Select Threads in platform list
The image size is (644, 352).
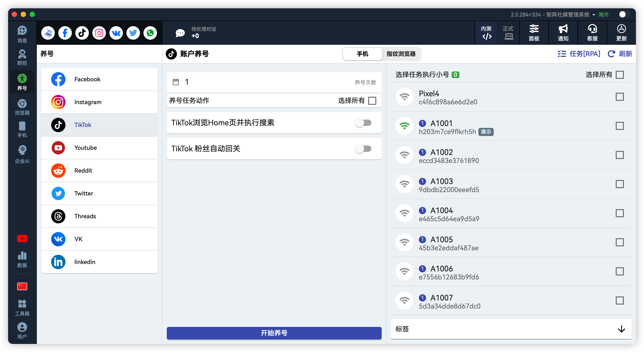click(x=99, y=216)
